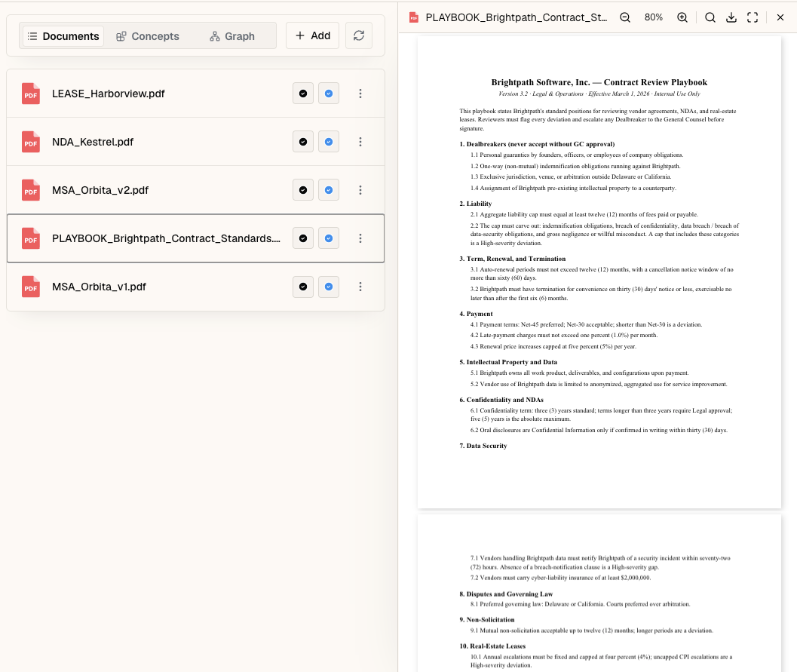Click blue check status icon for MSA_Orbita_v2.pdf
The width and height of the screenshot is (797, 672).
click(x=329, y=190)
